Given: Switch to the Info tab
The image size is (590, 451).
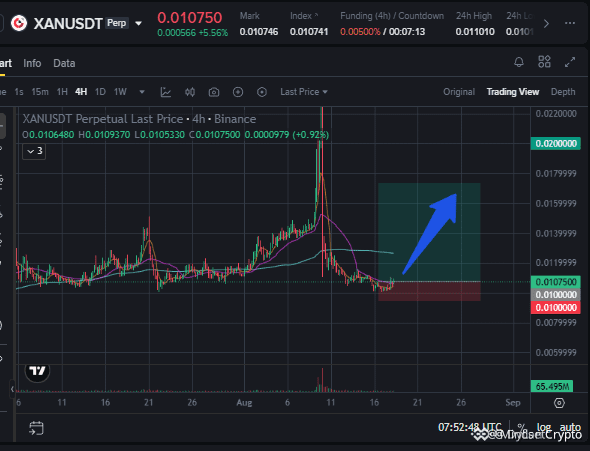Looking at the screenshot, I should 32,63.
